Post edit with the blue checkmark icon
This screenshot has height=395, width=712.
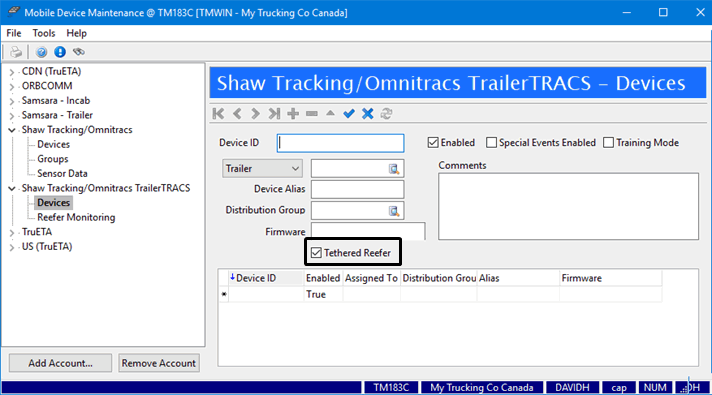(x=349, y=114)
